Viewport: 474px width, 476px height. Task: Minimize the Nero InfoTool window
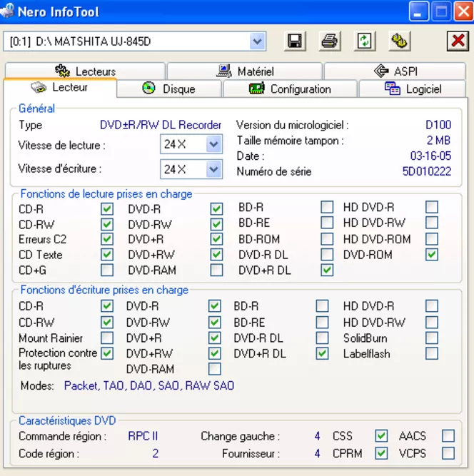coord(418,11)
